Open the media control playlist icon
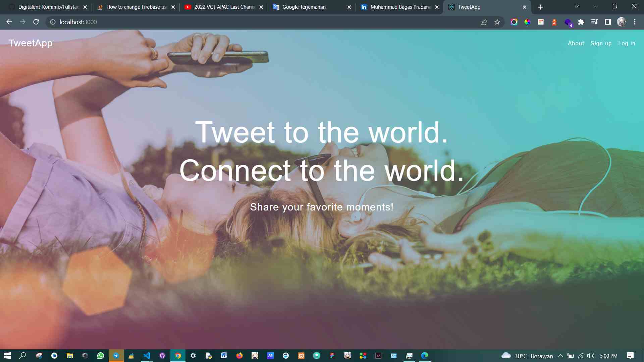The height and width of the screenshot is (362, 644). coord(594,22)
